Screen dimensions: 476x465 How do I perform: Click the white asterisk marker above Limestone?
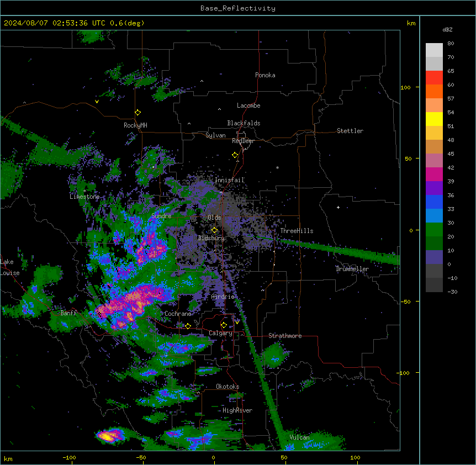coord(84,191)
